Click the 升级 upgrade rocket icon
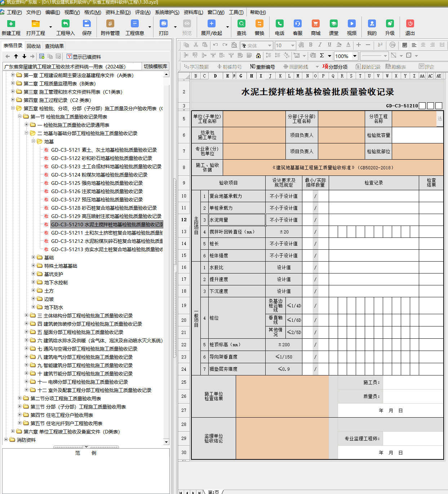448x494 pixels. click(390, 24)
